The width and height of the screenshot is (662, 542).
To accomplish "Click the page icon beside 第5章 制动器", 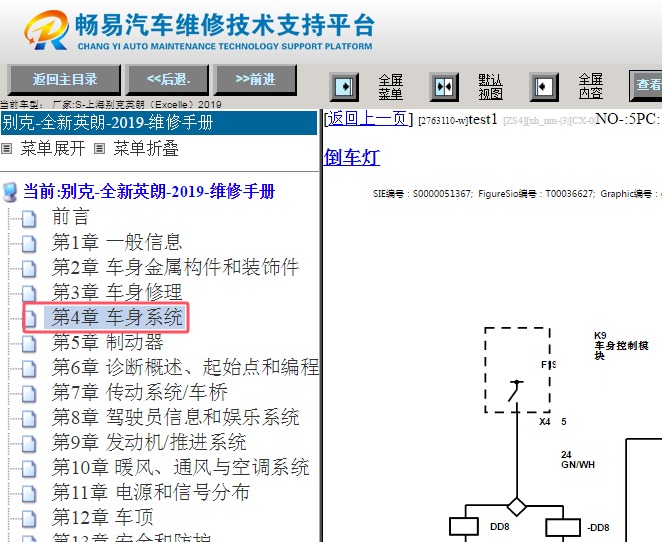I will click(29, 344).
